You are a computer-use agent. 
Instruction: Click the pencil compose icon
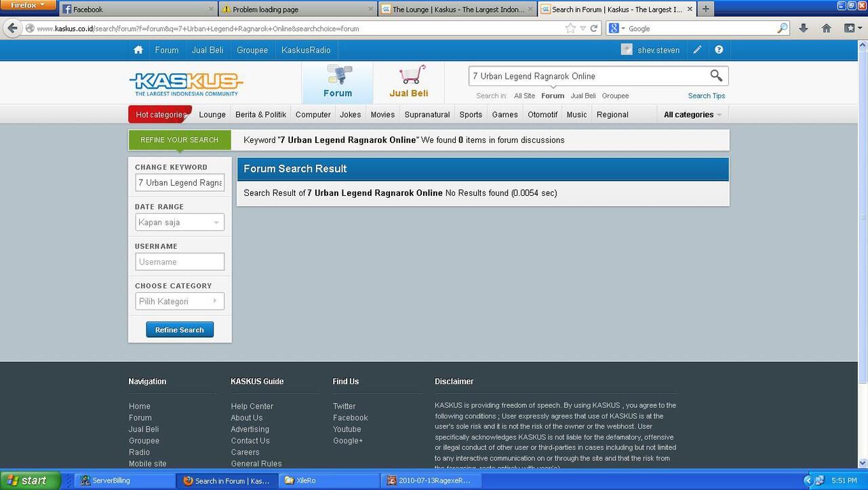pos(697,50)
